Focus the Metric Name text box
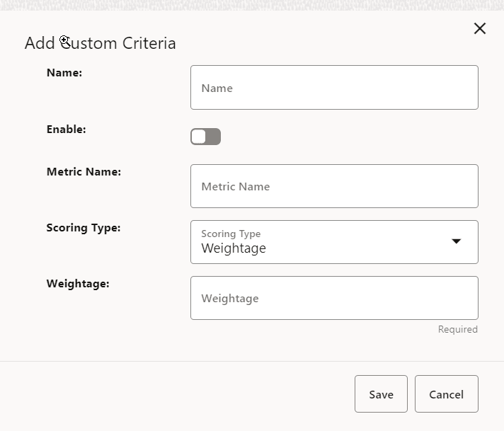This screenshot has height=431, width=504. point(334,186)
